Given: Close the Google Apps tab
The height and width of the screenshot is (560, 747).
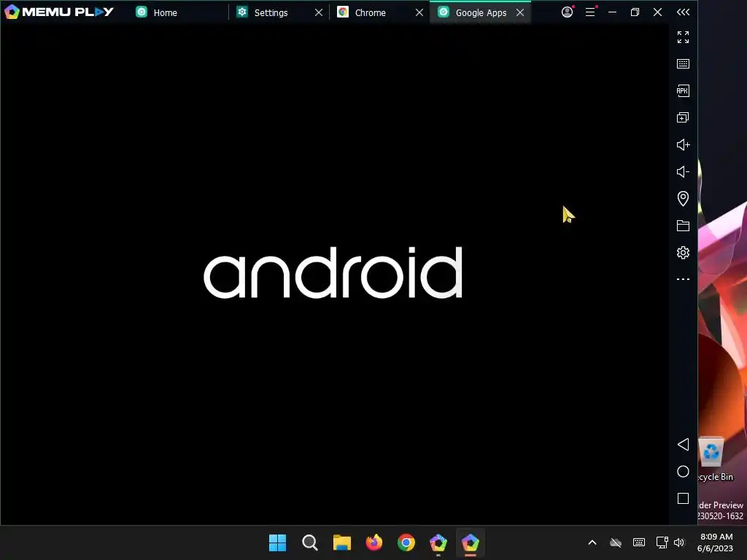Looking at the screenshot, I should (x=520, y=12).
